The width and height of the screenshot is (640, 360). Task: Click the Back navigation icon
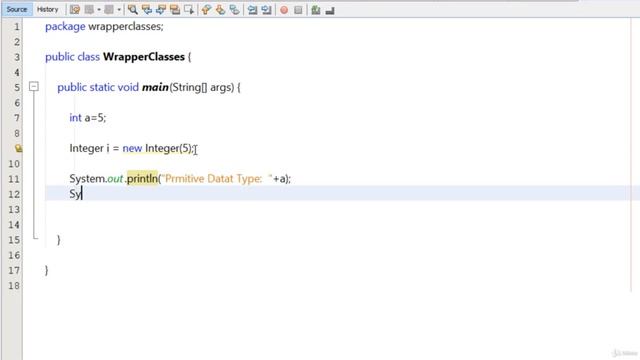pos(89,10)
